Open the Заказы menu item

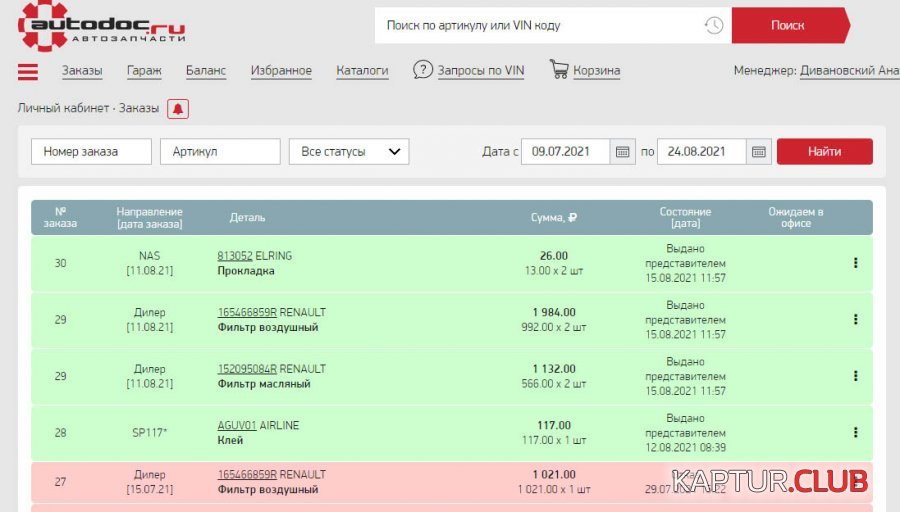point(82,71)
